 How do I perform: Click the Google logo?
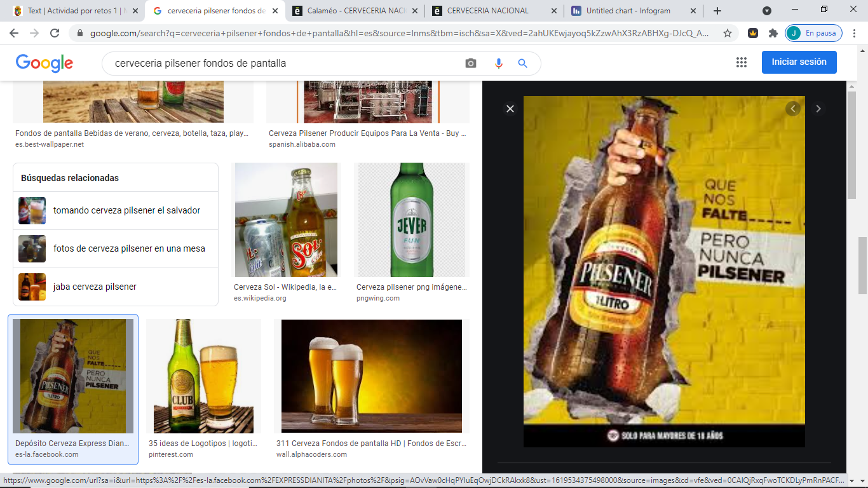44,62
